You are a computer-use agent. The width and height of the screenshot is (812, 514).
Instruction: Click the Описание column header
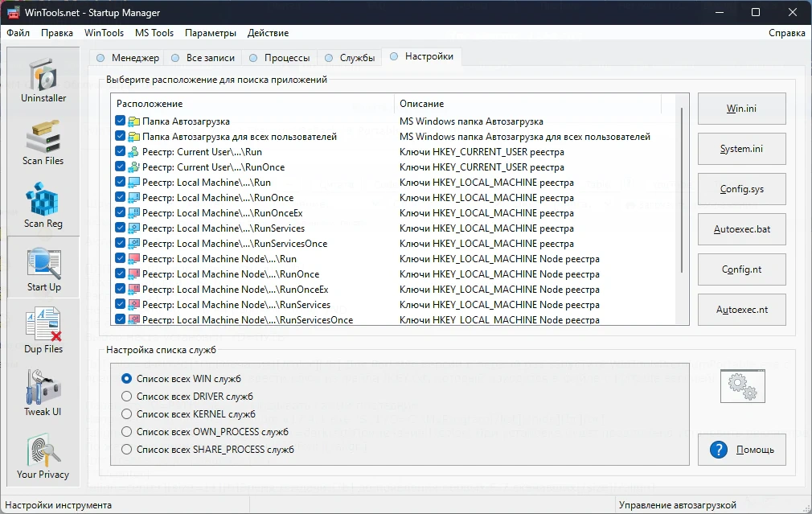527,104
